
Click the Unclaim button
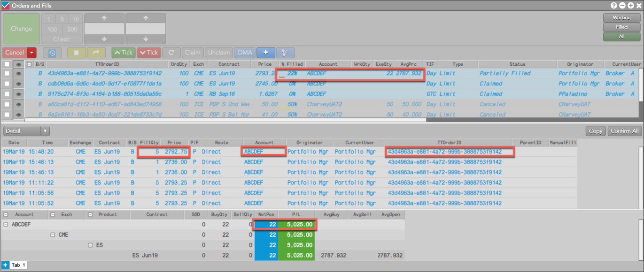(219, 53)
